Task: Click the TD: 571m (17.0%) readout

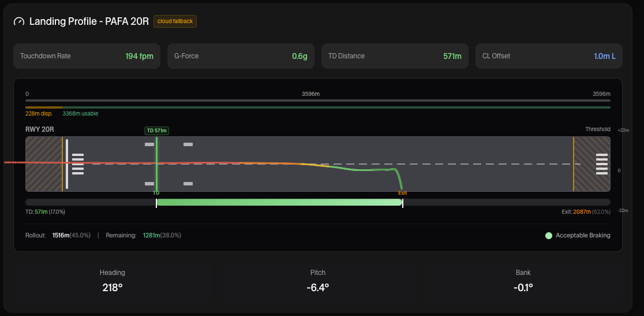Action: (45, 211)
